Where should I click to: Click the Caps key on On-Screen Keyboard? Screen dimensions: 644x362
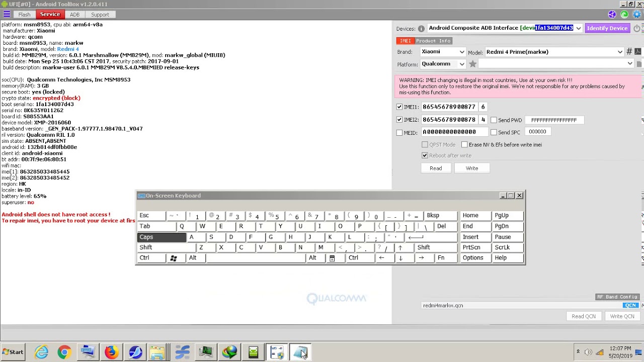(x=162, y=237)
